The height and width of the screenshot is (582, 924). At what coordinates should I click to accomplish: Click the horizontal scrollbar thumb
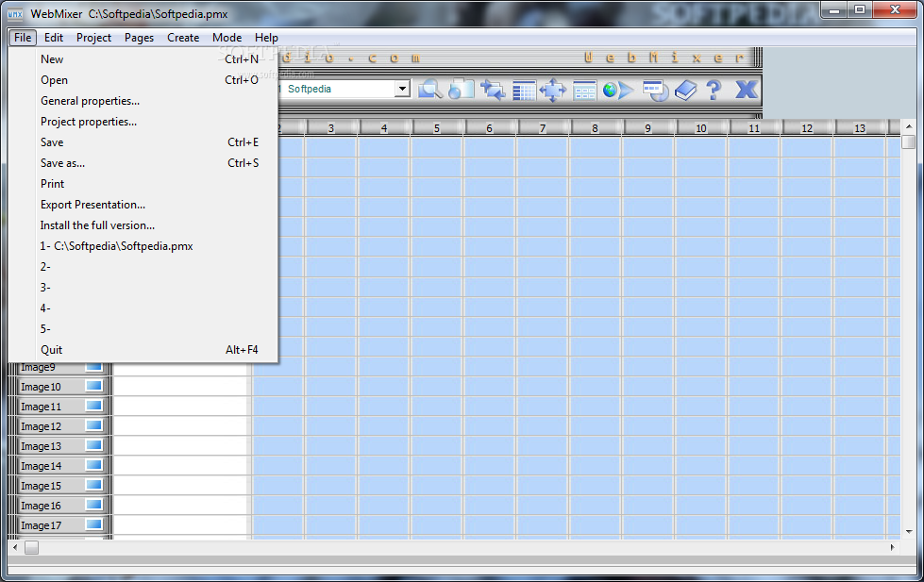(x=32, y=547)
